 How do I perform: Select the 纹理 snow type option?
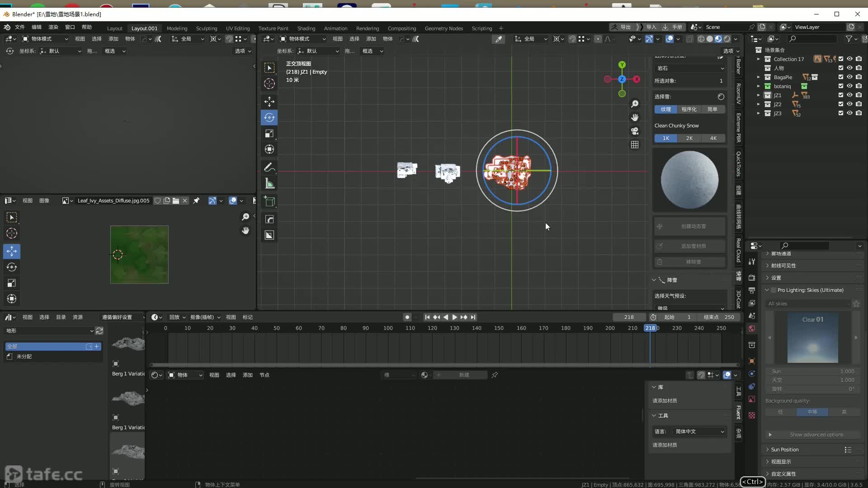666,109
